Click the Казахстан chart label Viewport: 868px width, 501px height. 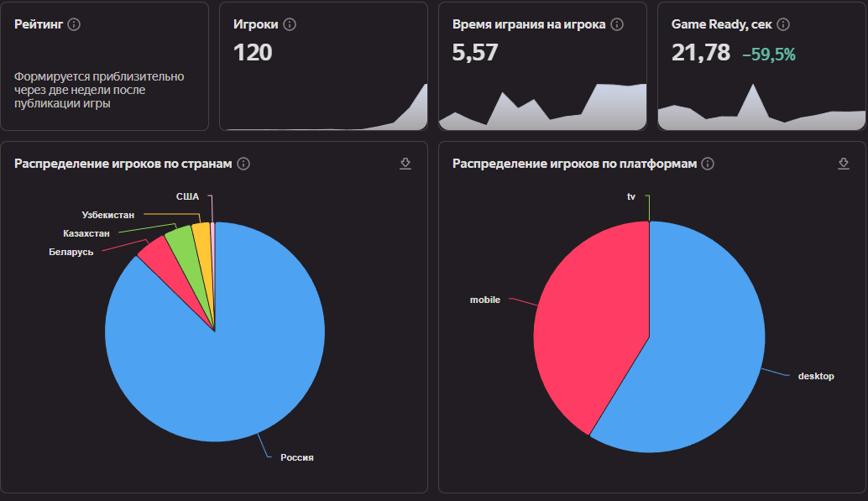(x=86, y=233)
